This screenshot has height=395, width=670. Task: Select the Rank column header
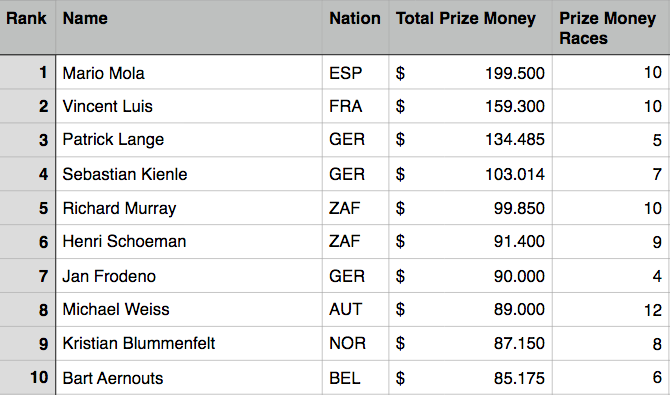(27, 27)
